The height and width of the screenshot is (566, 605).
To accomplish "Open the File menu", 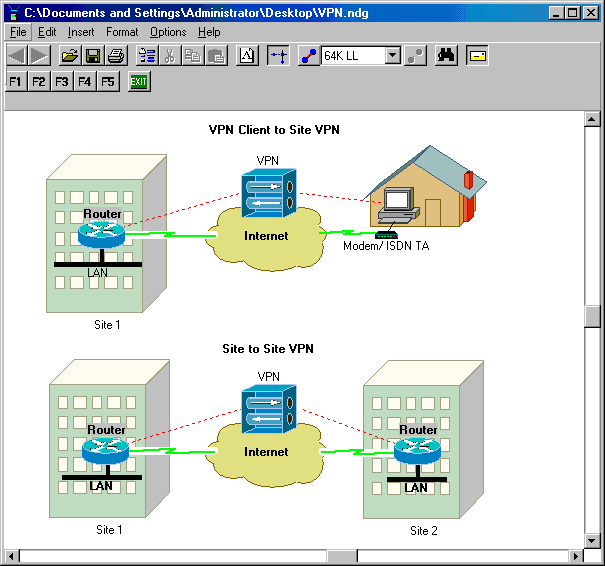I will coord(18,32).
